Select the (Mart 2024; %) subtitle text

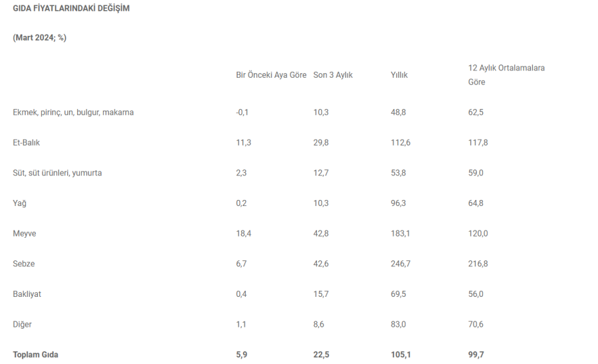pyautogui.click(x=40, y=38)
